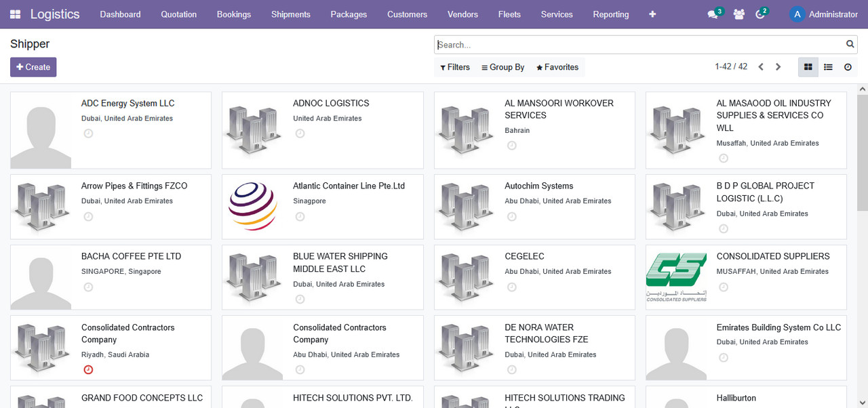Screen dimensions: 868x408
Task: Open the BACHA COFFEE PTE LTD avatar thumbnail
Action: click(41, 278)
